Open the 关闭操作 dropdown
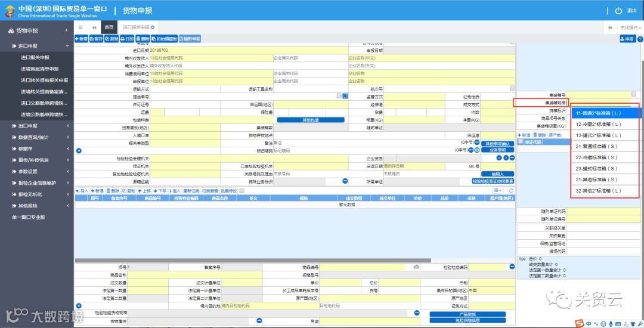This screenshot has height=328, width=644. 630,27
